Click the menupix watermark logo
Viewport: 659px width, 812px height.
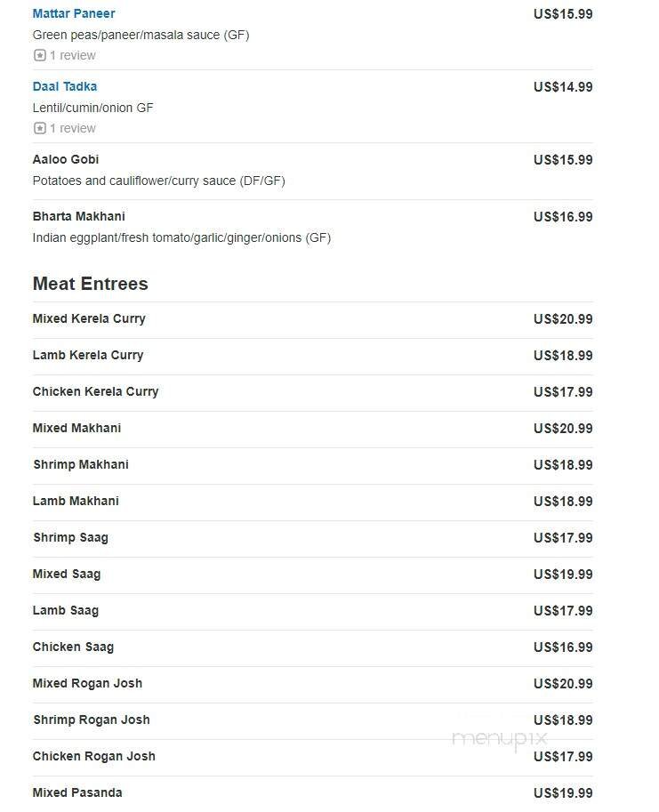tap(499, 737)
